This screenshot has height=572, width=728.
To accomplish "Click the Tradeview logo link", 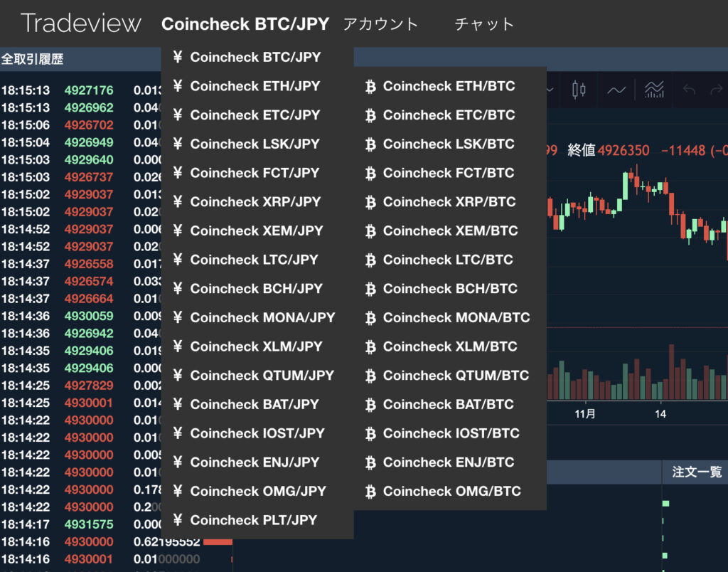I will tap(81, 23).
